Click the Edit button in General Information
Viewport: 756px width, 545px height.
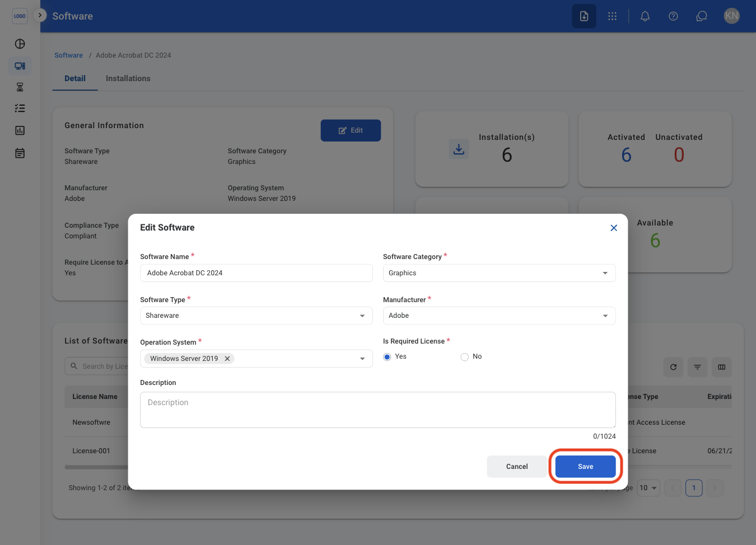351,130
